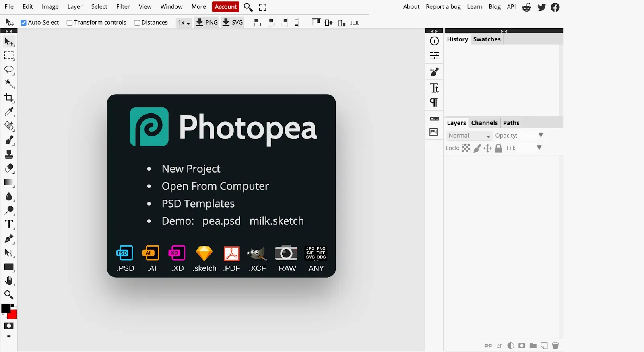Click the trash icon in the Layers panel
The height and width of the screenshot is (352, 644).
click(x=555, y=346)
